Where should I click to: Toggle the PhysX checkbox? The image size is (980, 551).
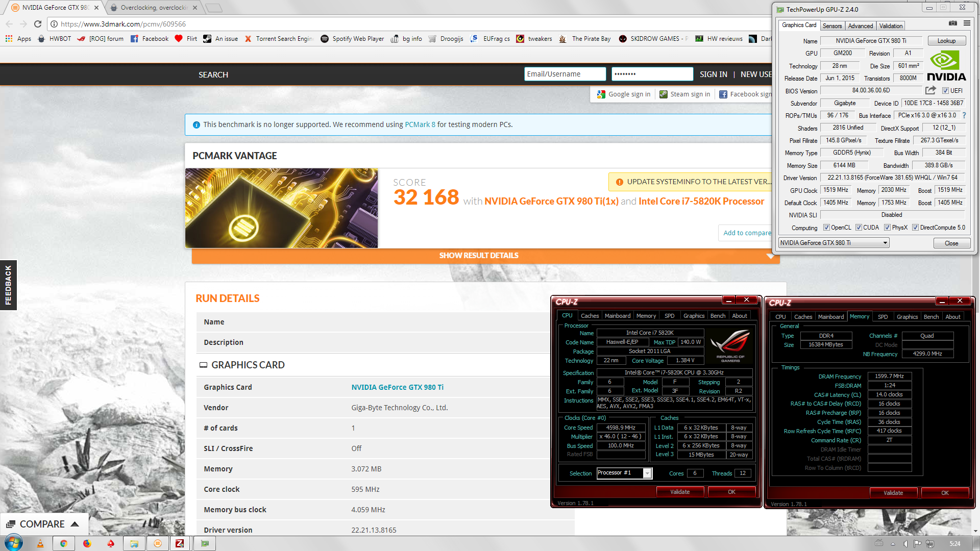click(887, 228)
